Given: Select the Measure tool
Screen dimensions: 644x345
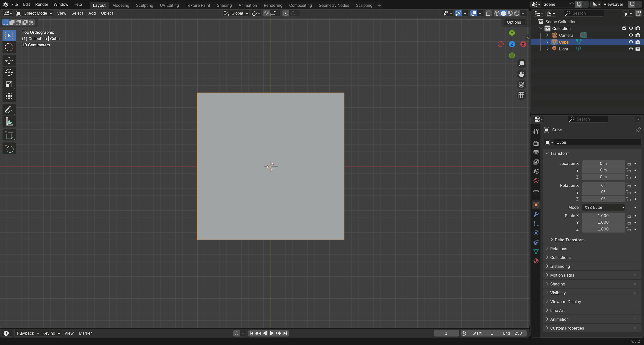Looking at the screenshot, I should (9, 122).
